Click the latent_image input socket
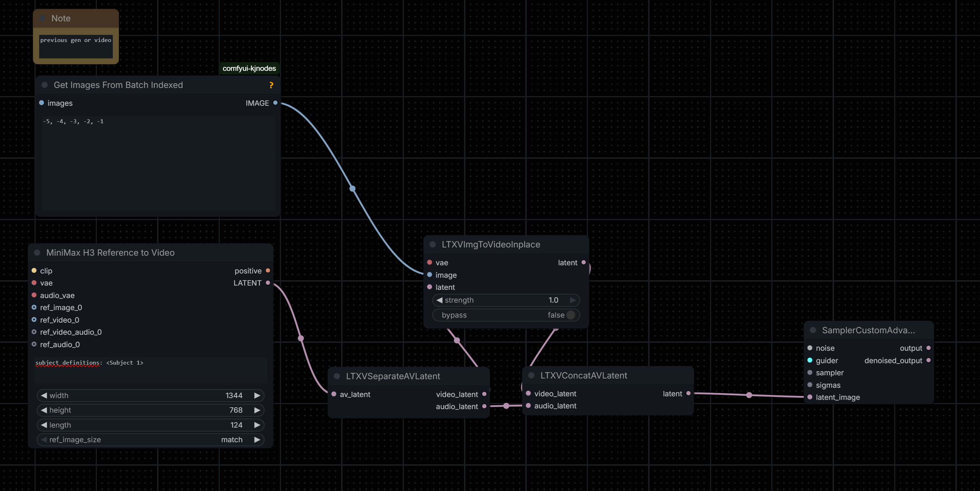 tap(810, 397)
